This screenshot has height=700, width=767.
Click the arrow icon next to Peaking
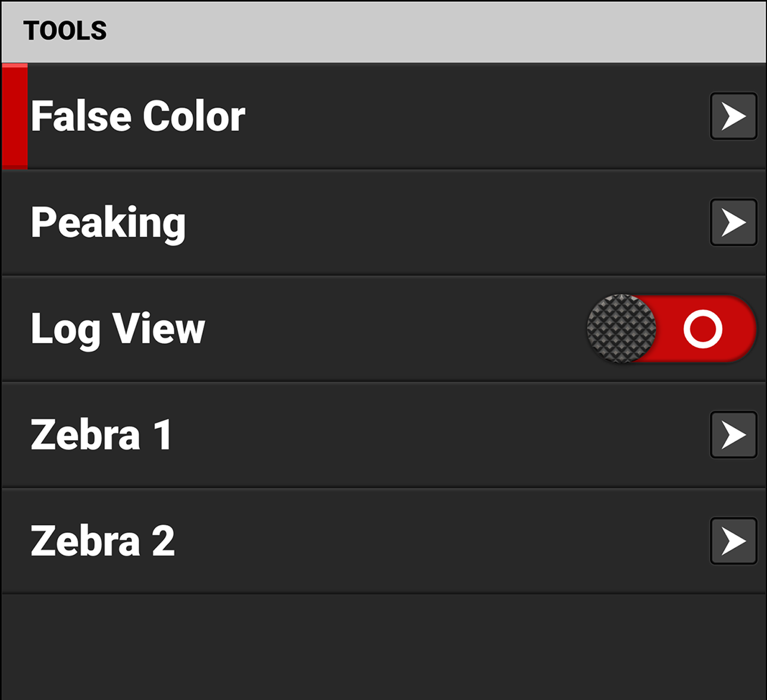point(733,222)
